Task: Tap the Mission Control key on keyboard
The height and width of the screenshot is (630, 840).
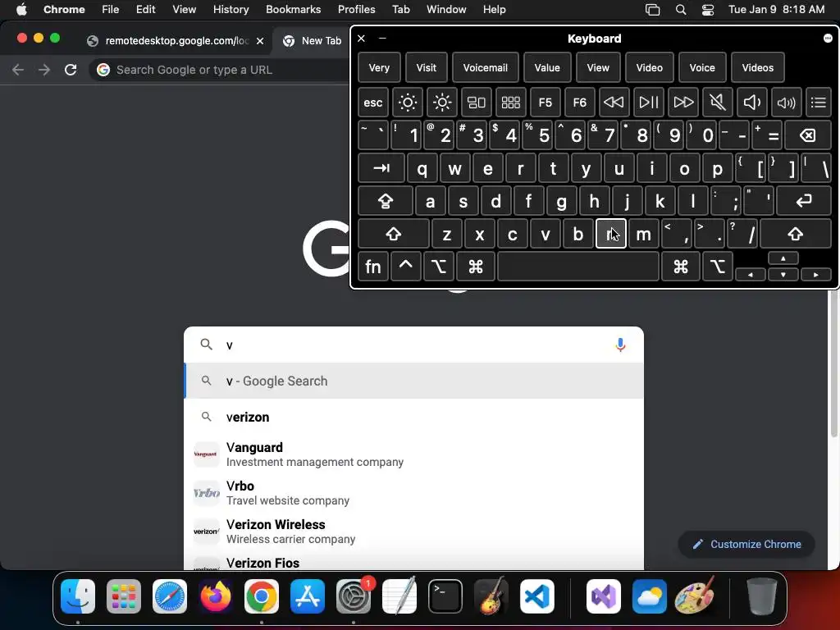Action: (x=477, y=103)
